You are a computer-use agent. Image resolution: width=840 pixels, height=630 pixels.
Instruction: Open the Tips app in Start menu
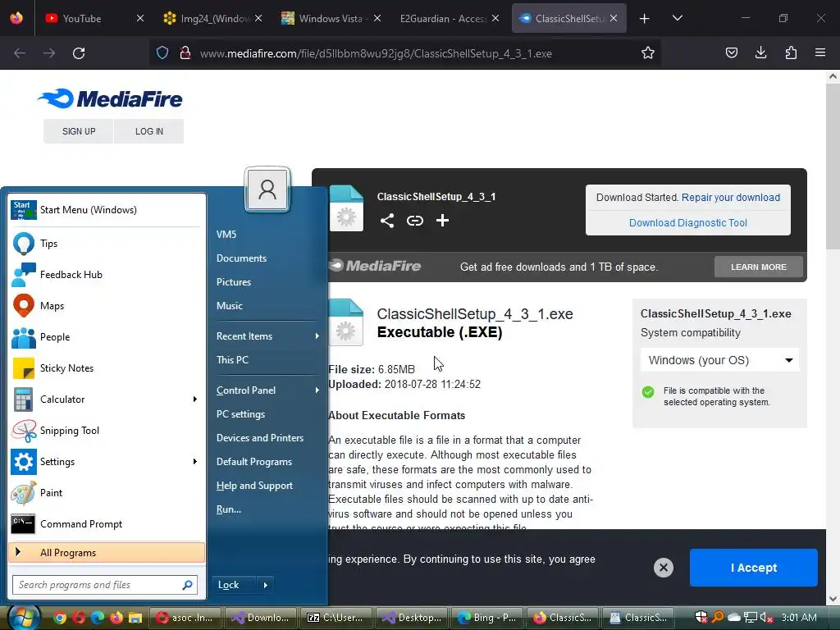click(107, 243)
